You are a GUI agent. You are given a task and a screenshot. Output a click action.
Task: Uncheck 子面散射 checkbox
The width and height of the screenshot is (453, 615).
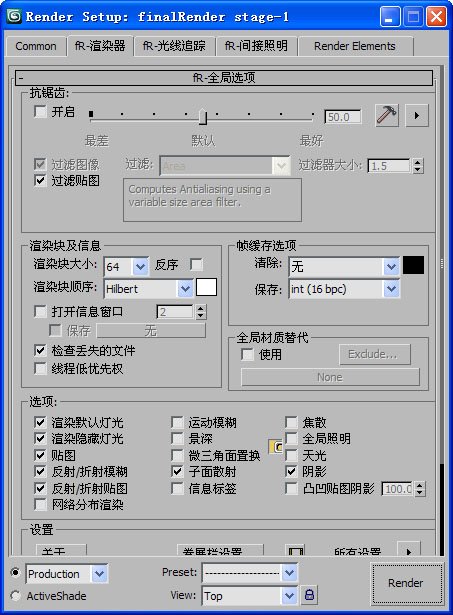tap(177, 471)
